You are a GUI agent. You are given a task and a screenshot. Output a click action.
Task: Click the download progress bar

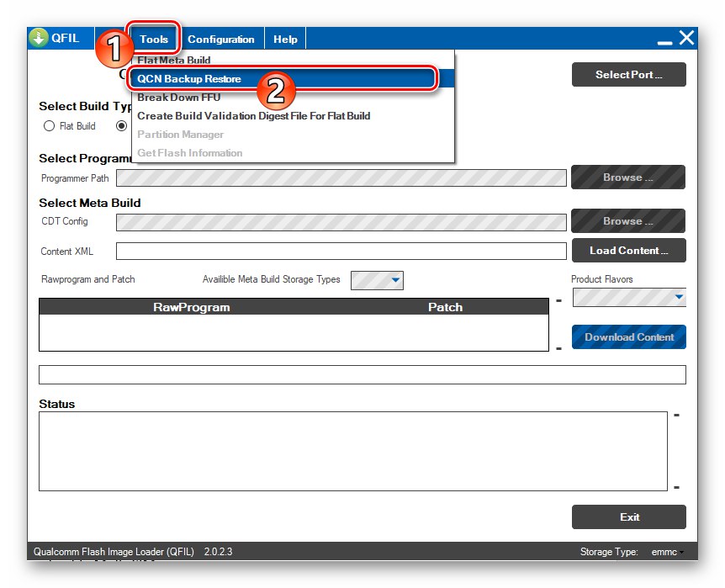point(362,374)
